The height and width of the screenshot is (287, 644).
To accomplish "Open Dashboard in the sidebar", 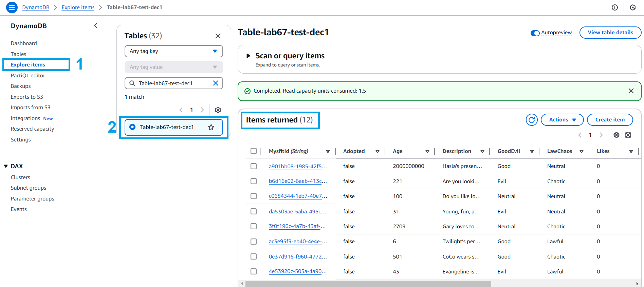I will (x=24, y=43).
